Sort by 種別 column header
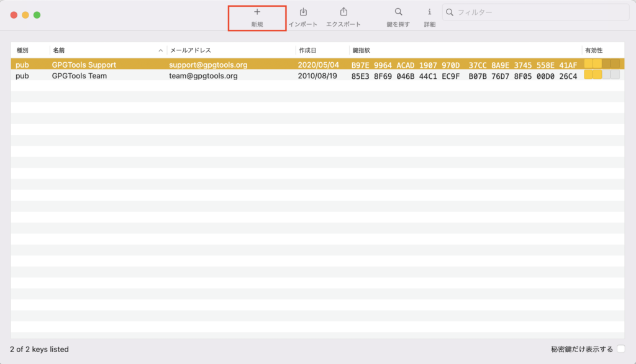The image size is (636, 364). tap(22, 50)
